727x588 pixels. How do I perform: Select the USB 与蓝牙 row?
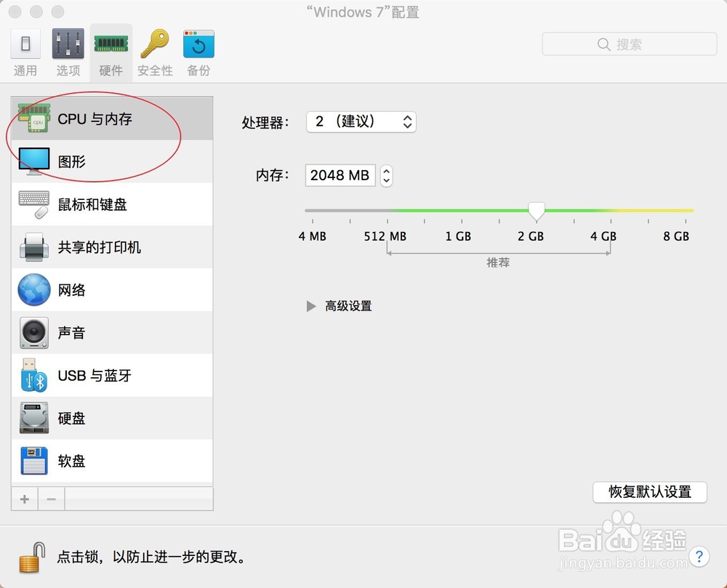(112, 375)
